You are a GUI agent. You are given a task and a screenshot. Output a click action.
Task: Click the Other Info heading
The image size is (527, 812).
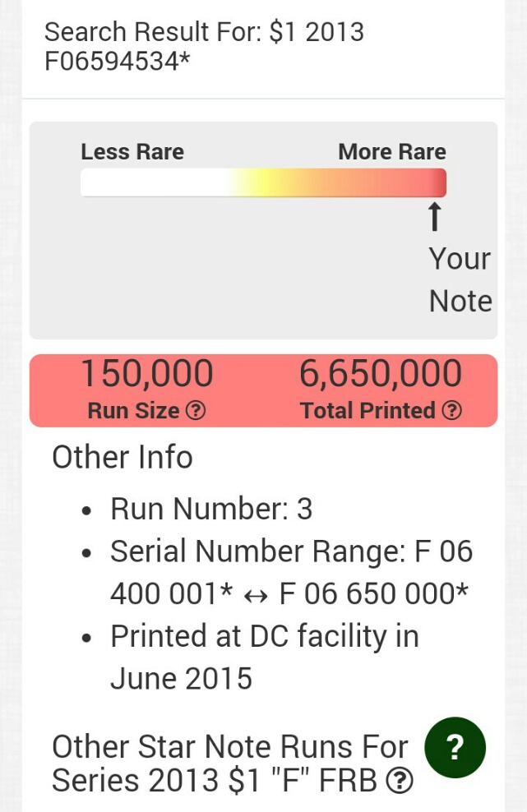pos(123,457)
